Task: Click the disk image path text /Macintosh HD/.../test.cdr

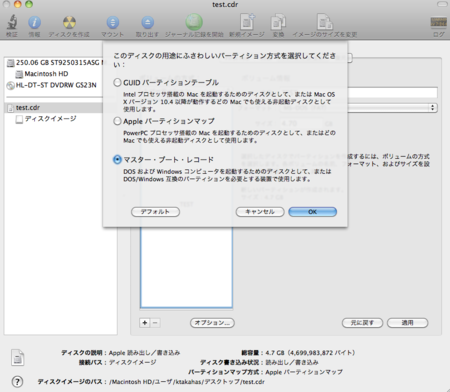Action: (x=187, y=382)
